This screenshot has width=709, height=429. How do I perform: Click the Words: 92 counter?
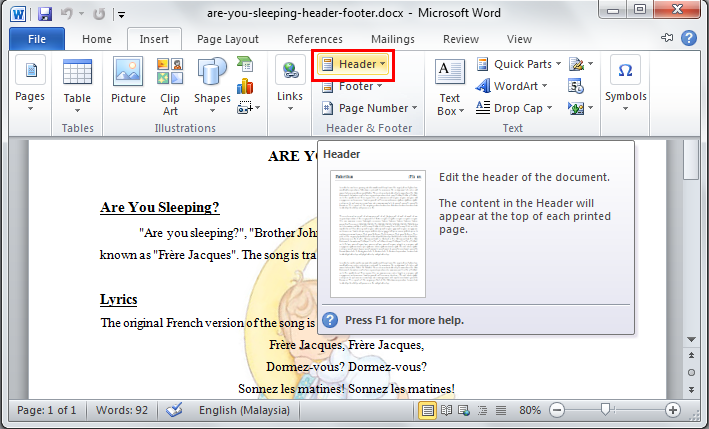122,410
